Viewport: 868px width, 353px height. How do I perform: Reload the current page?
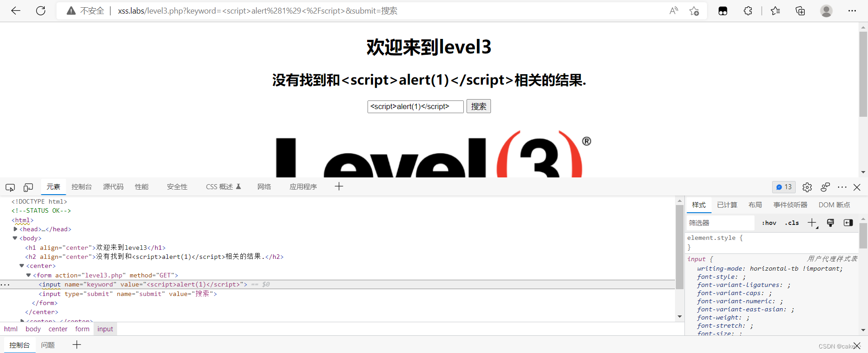click(41, 11)
